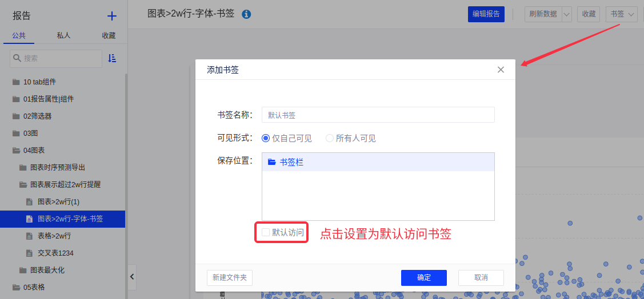The image size is (644, 299).
Task: Close the 添加书签 dialog with X
Action: [501, 70]
